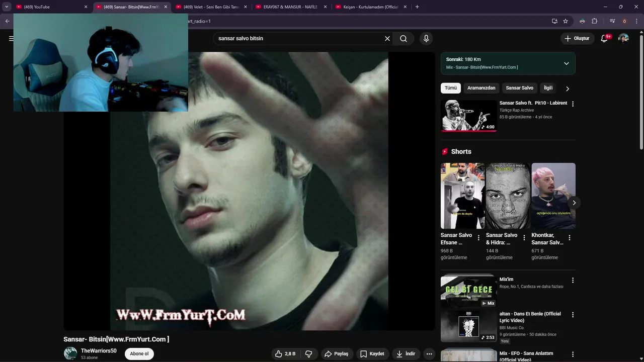The width and height of the screenshot is (644, 362).
Task: Expand the Sonraki: 180 Km queue panel
Action: click(567, 63)
